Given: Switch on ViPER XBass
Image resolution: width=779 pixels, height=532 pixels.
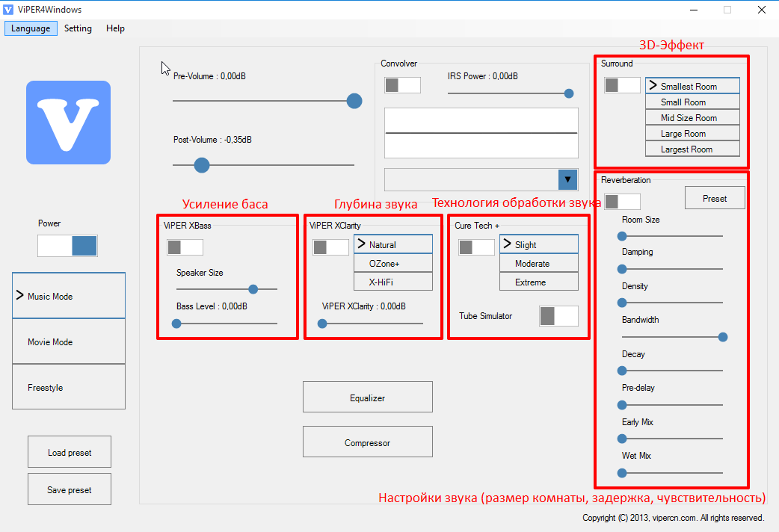Looking at the screenshot, I should pos(185,247).
